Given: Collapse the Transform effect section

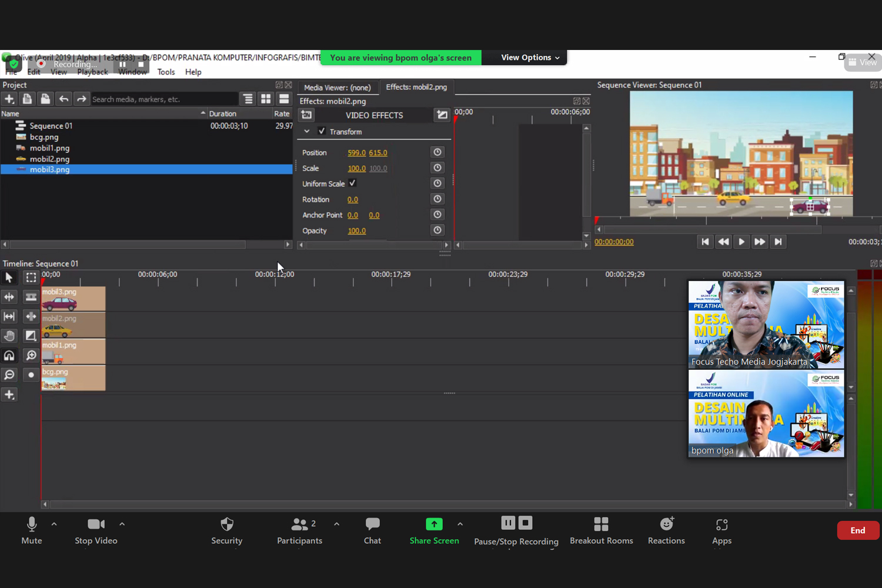Looking at the screenshot, I should pos(307,132).
